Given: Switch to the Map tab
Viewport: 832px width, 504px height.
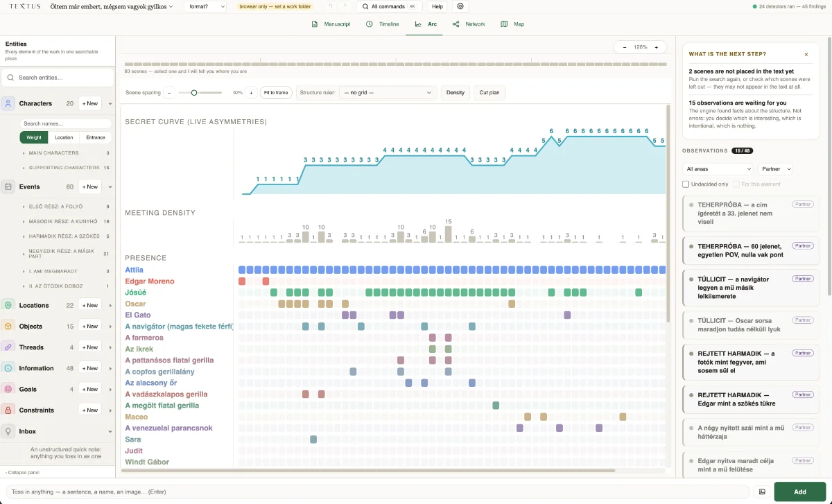Looking at the screenshot, I should (x=512, y=24).
